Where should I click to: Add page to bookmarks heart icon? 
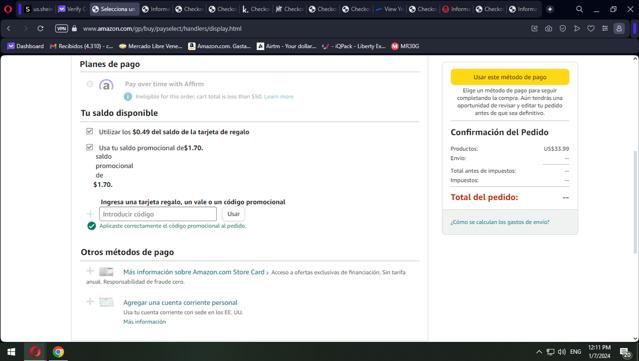click(x=591, y=29)
